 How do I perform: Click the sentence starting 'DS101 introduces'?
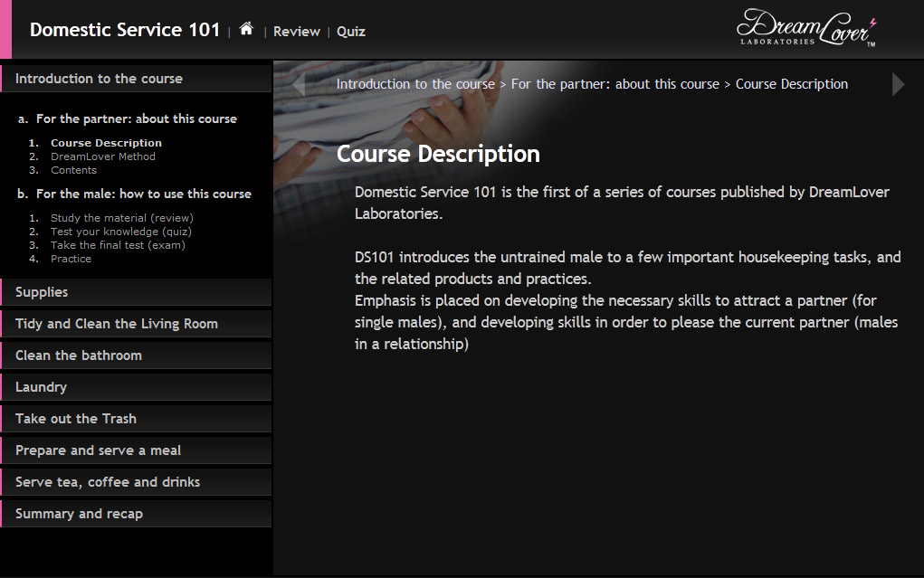tap(627, 268)
